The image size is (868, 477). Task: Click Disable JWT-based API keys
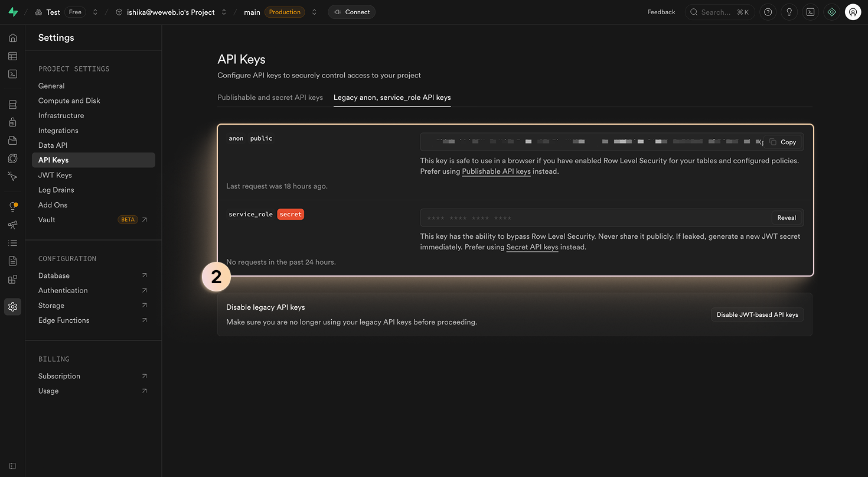coord(758,314)
